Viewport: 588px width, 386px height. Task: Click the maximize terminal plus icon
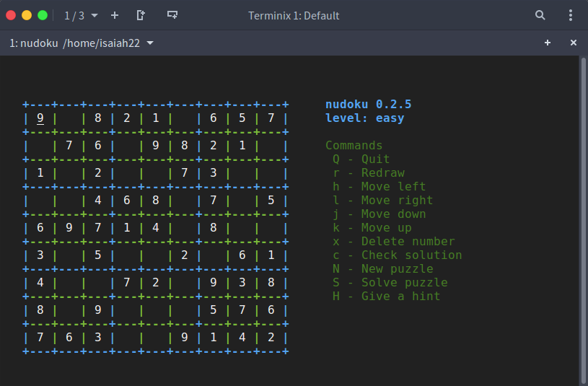tap(548, 43)
